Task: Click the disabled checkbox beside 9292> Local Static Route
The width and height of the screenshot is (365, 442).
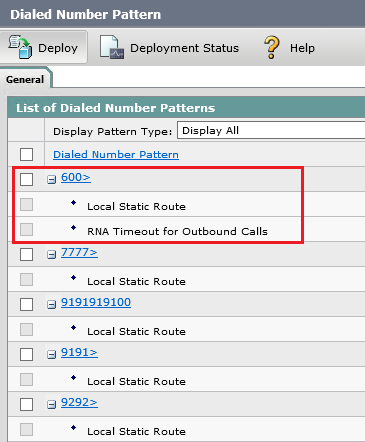Action: coord(26,429)
